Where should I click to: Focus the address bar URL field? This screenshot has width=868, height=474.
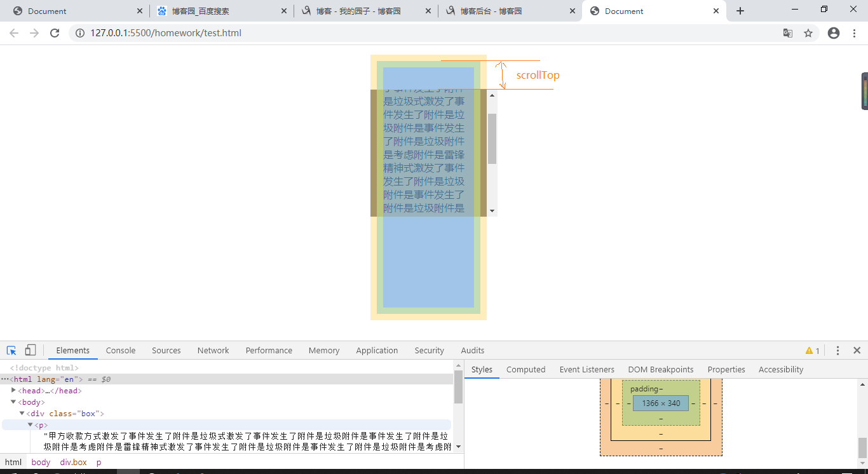(x=426, y=33)
